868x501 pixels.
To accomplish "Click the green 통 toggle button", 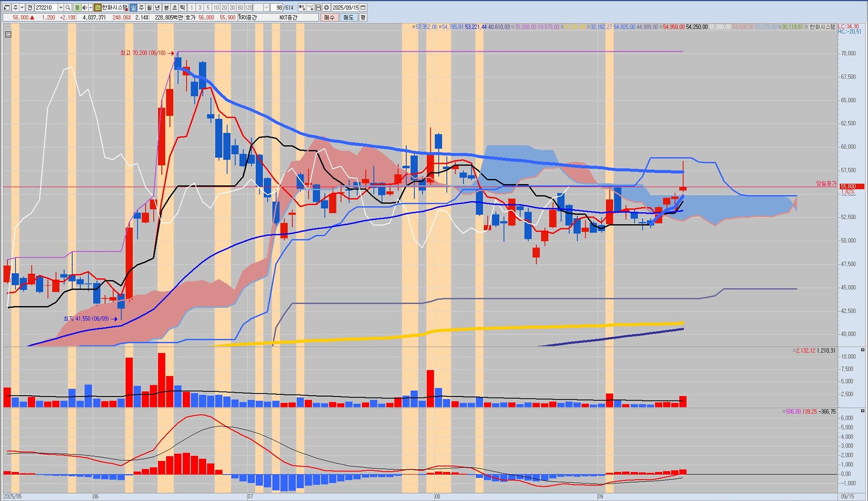I will 77,8.
